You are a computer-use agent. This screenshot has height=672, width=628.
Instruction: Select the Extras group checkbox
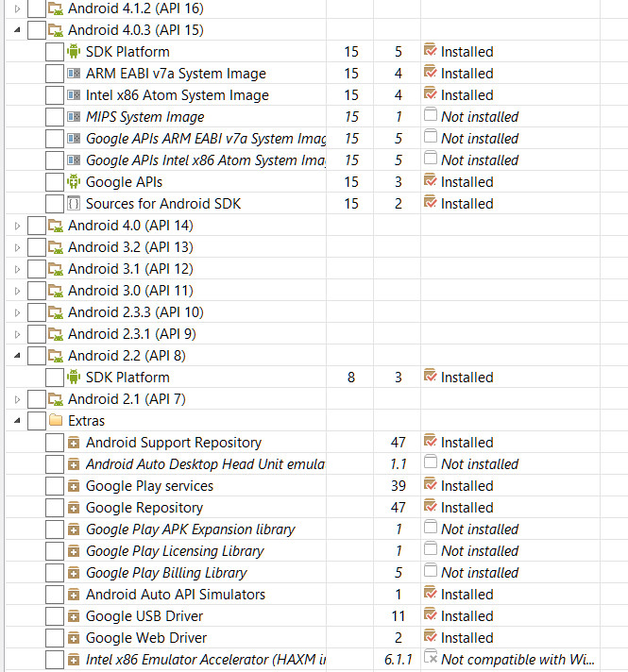click(37, 421)
